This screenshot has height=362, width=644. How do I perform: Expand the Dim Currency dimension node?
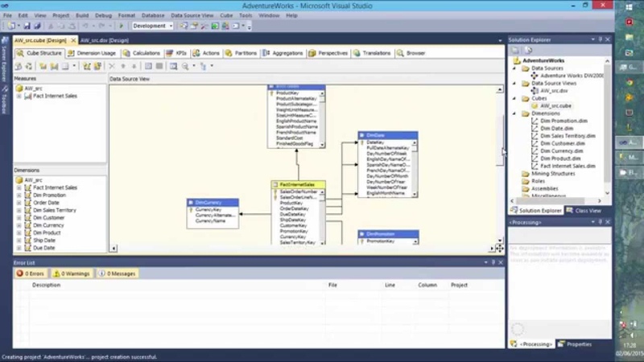coord(19,225)
